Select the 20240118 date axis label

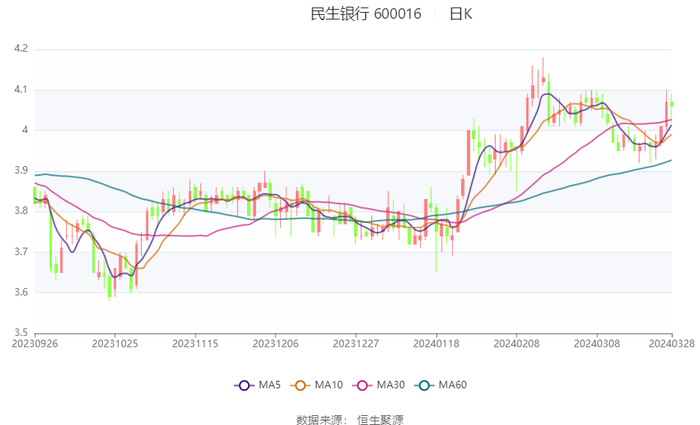[436, 344]
